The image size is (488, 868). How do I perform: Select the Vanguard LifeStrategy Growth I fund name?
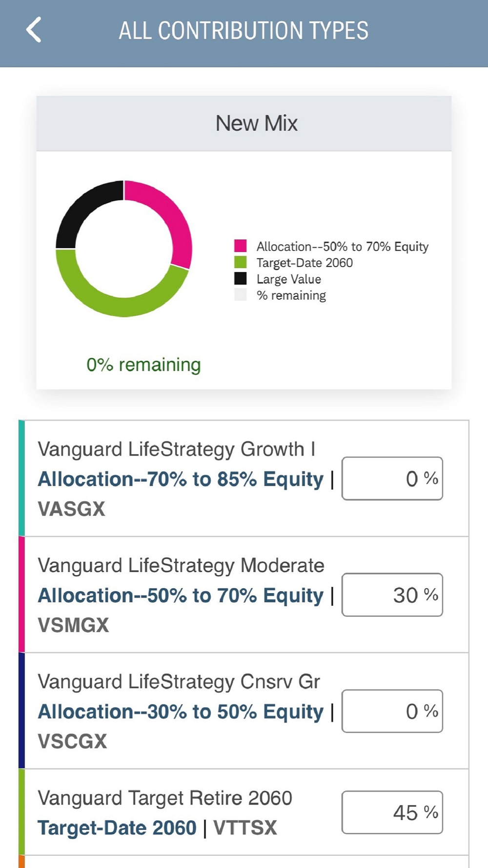tap(177, 449)
